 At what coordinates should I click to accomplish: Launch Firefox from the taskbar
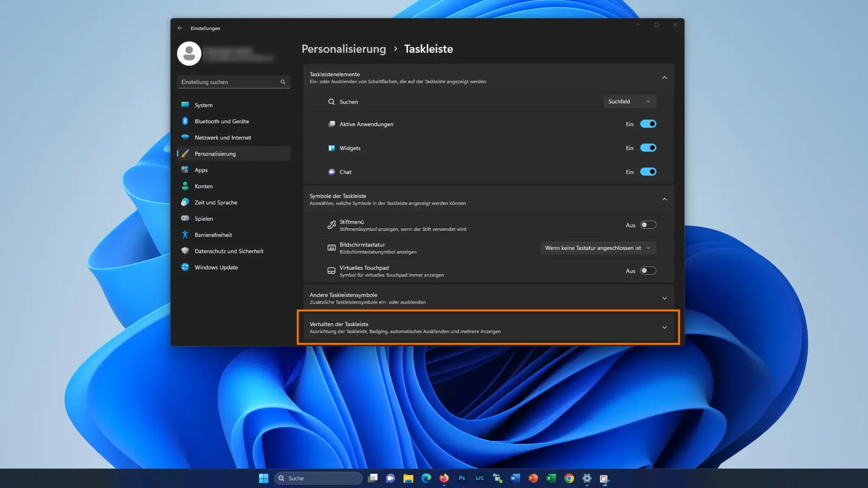(x=444, y=478)
